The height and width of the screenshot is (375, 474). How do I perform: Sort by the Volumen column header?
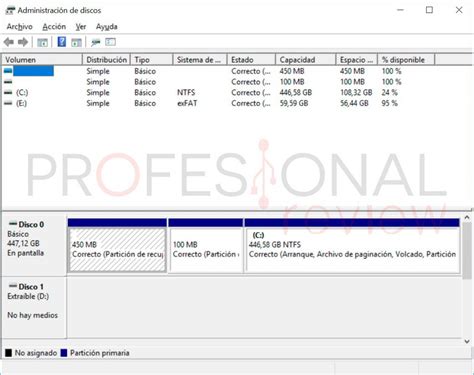coord(42,60)
